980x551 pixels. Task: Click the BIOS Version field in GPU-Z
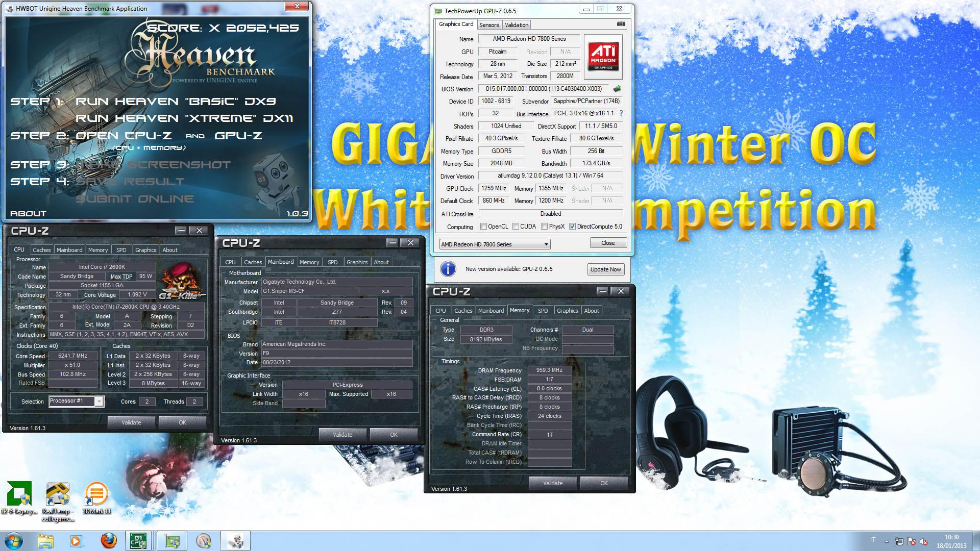point(544,89)
